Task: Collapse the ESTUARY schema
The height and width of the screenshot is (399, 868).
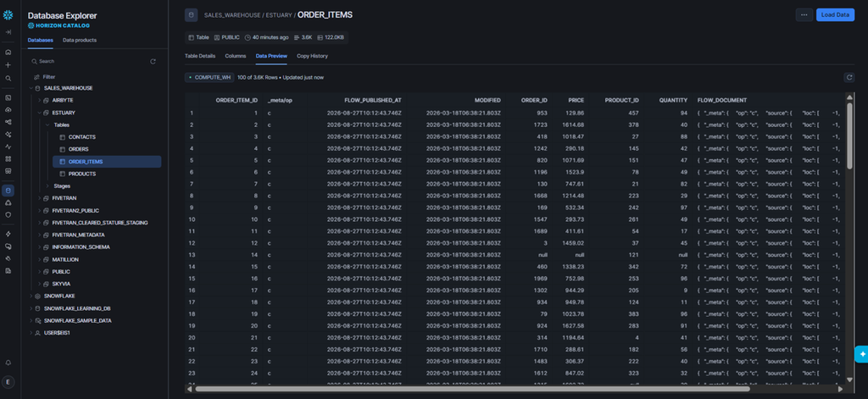Action: pyautogui.click(x=39, y=113)
